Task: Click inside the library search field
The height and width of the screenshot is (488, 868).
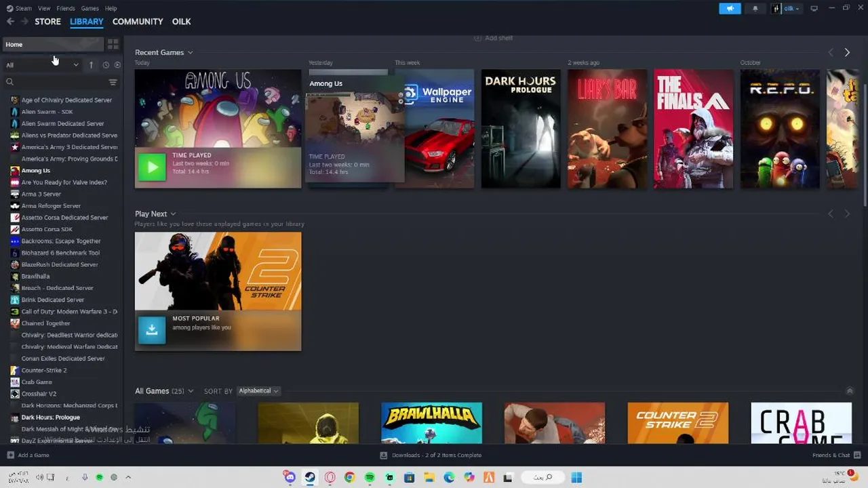Action: (x=61, y=82)
